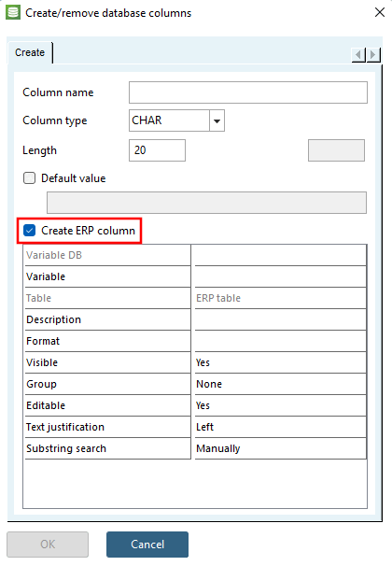392x566 pixels.
Task: Click the Description value cell
Action: (x=281, y=319)
